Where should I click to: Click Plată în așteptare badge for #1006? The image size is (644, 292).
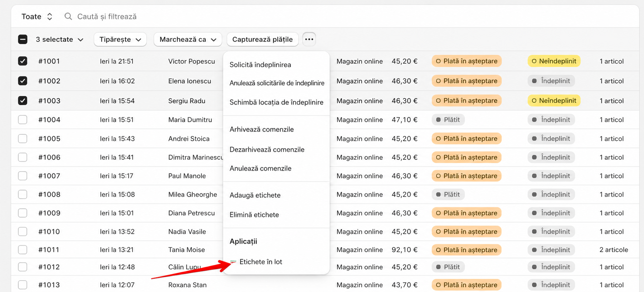tap(467, 157)
